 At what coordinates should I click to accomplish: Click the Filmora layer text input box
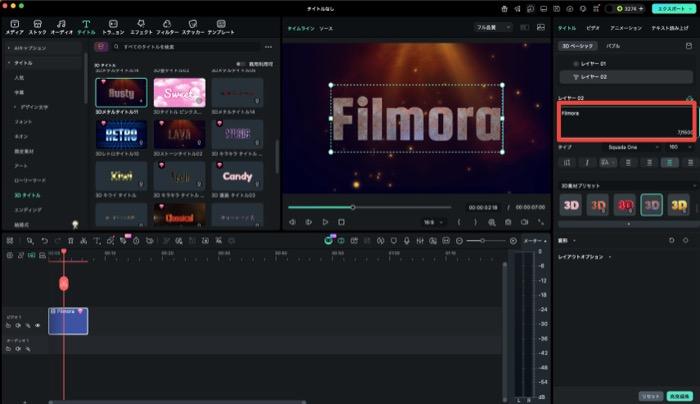[x=626, y=121]
